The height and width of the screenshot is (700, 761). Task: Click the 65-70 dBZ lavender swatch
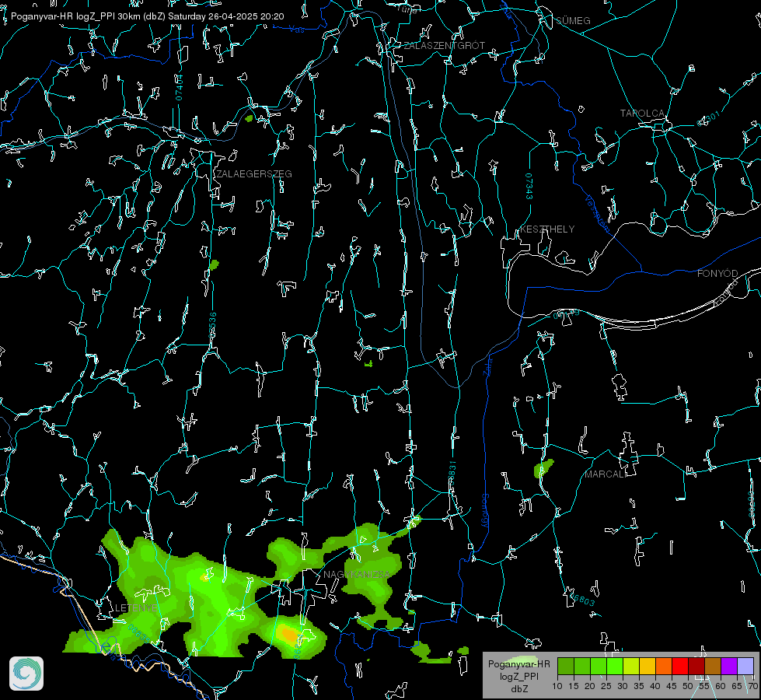pos(745,666)
